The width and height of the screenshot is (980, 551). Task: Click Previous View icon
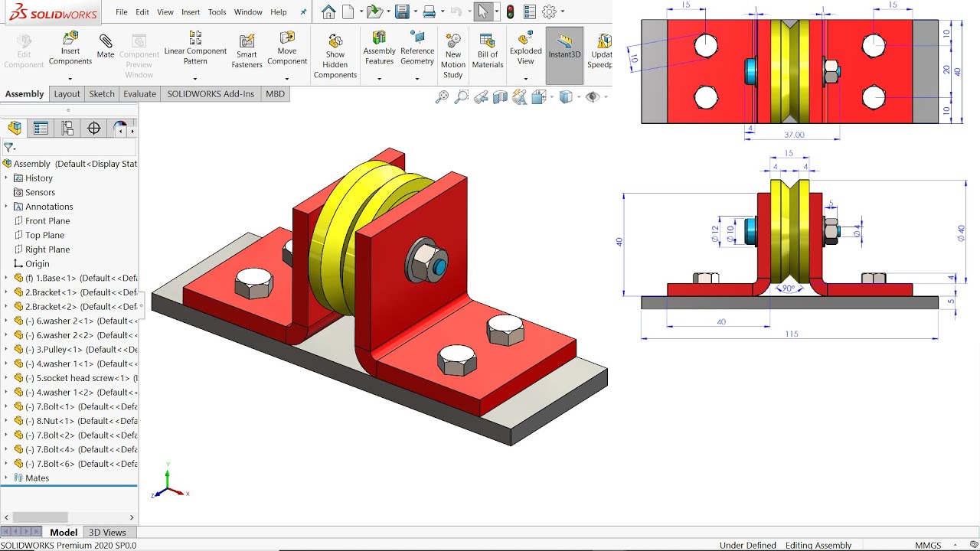click(481, 96)
